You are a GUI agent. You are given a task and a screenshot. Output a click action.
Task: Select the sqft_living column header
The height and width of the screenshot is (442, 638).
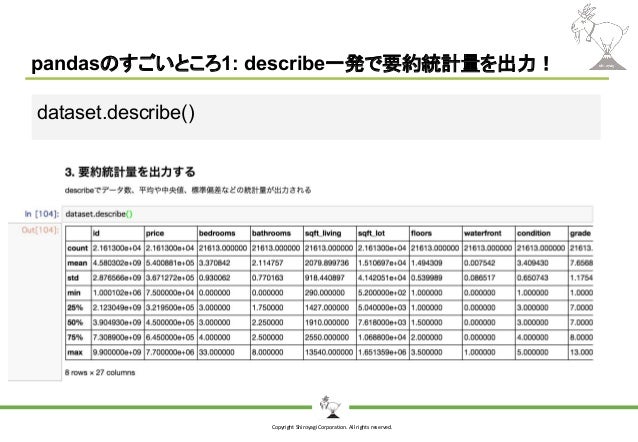(x=323, y=233)
